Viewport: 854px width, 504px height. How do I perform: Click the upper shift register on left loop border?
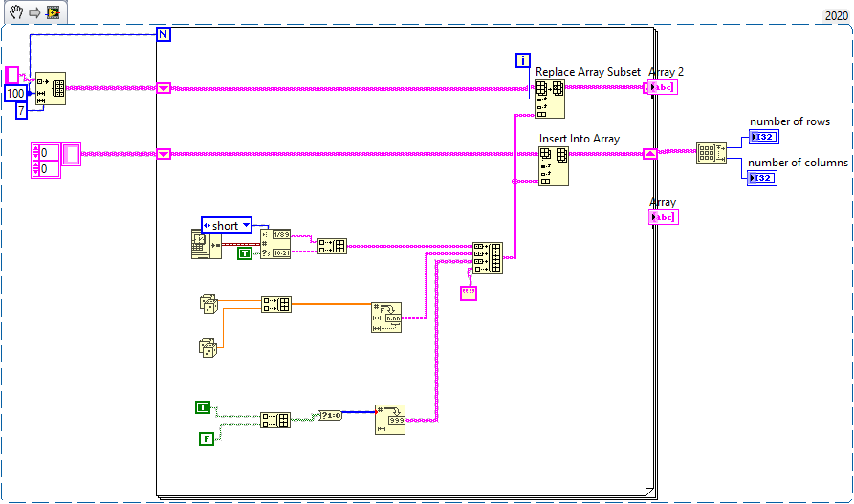click(164, 88)
